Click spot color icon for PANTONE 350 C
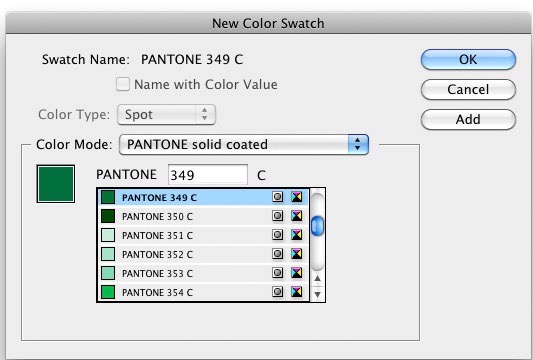 tap(277, 216)
